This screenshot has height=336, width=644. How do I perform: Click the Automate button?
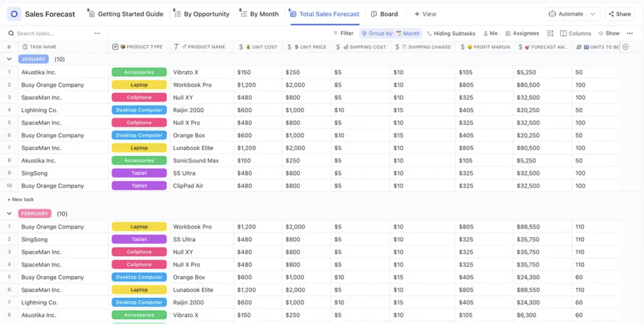point(566,14)
